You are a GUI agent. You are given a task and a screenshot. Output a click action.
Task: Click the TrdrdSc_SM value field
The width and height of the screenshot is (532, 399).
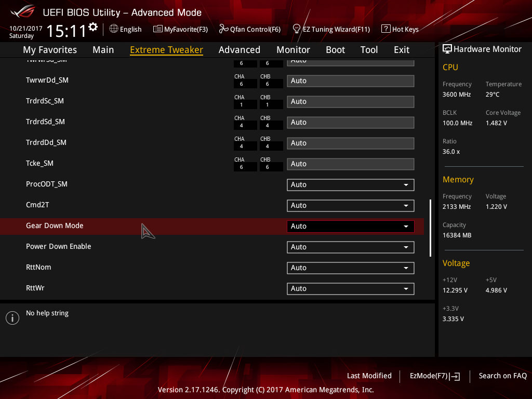[351, 102]
